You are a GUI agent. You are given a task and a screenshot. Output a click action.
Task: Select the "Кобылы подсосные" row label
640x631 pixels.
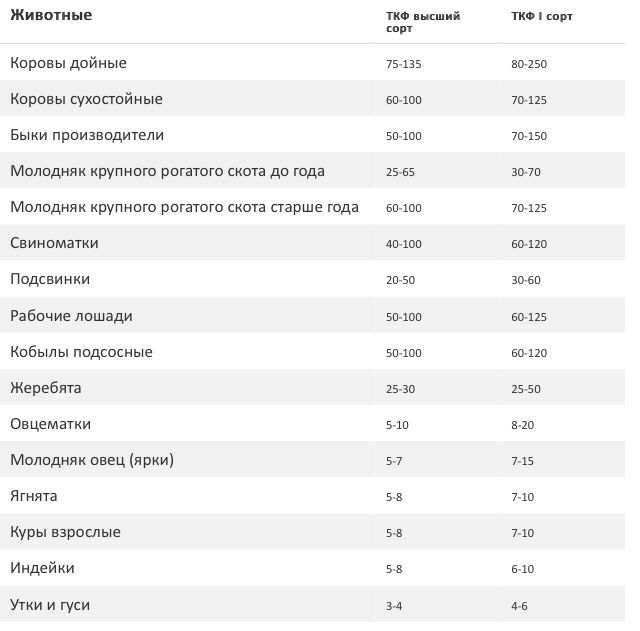(81, 352)
